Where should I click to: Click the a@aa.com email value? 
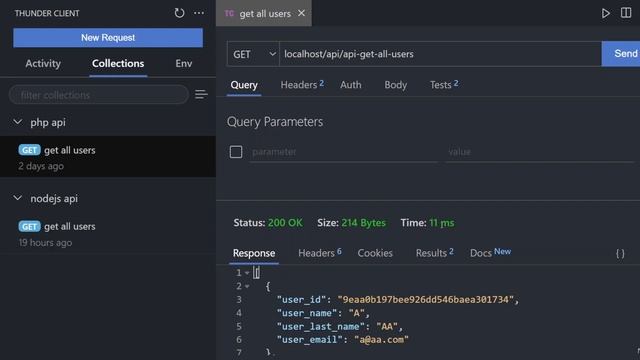pos(381,340)
